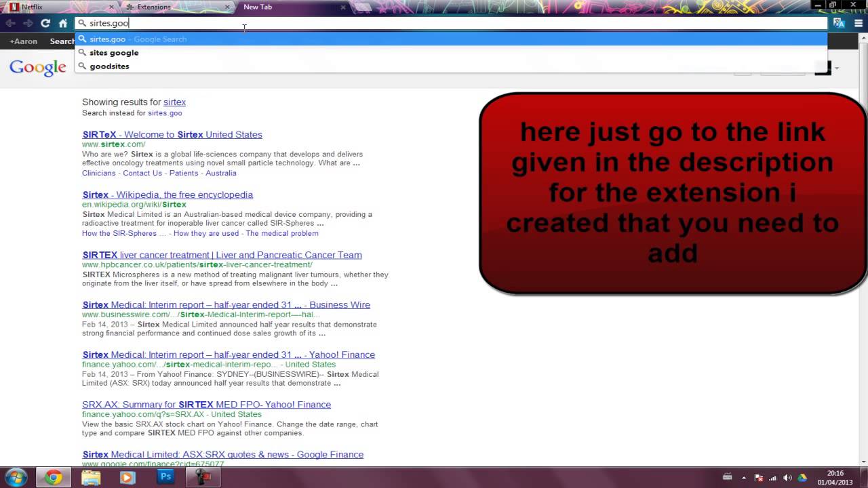
Task: Switch to the Netflix tab
Action: [x=32, y=7]
